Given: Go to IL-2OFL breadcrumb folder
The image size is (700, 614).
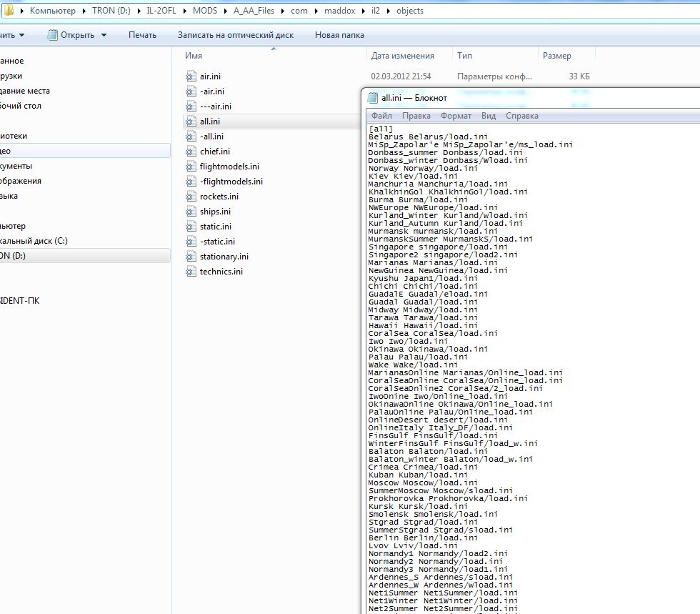Looking at the screenshot, I should [x=161, y=11].
